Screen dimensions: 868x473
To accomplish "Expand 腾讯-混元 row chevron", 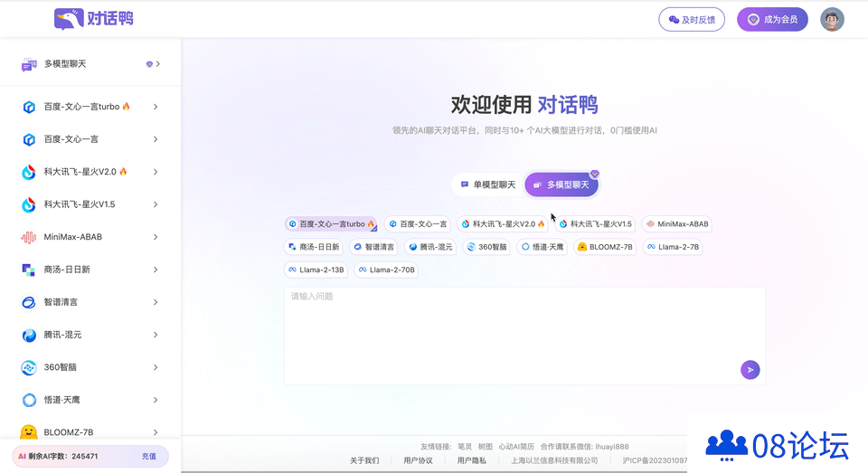I will 156,336.
